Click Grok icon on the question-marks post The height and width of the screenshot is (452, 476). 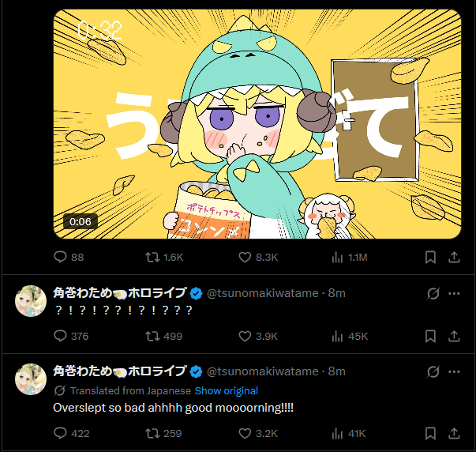(x=433, y=293)
